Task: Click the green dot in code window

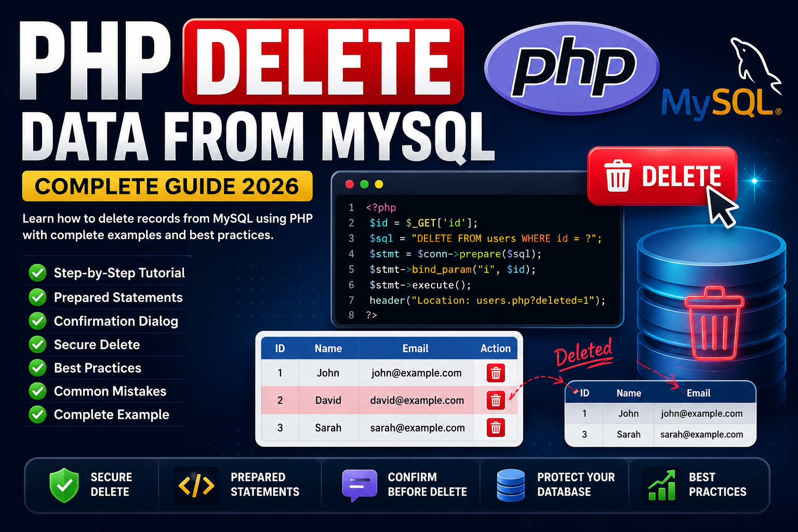Action: point(364,184)
